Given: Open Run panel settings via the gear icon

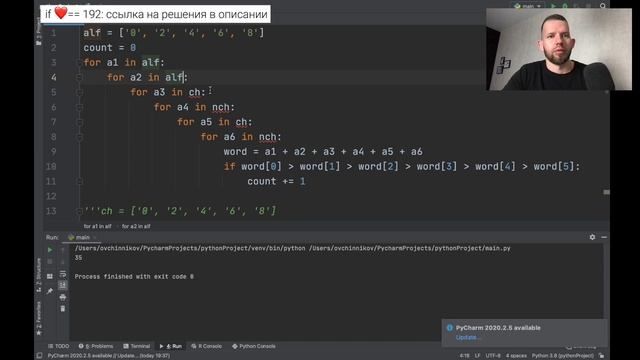Looking at the screenshot, I should click(x=592, y=237).
